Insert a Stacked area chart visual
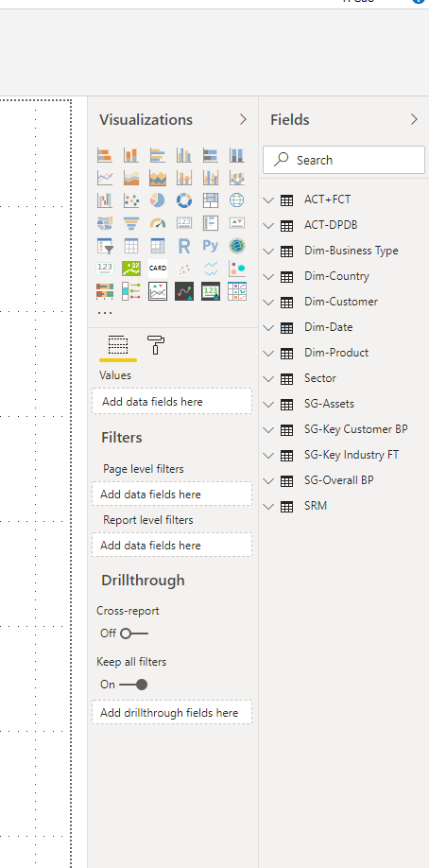Image resolution: width=429 pixels, height=868 pixels. point(158,178)
